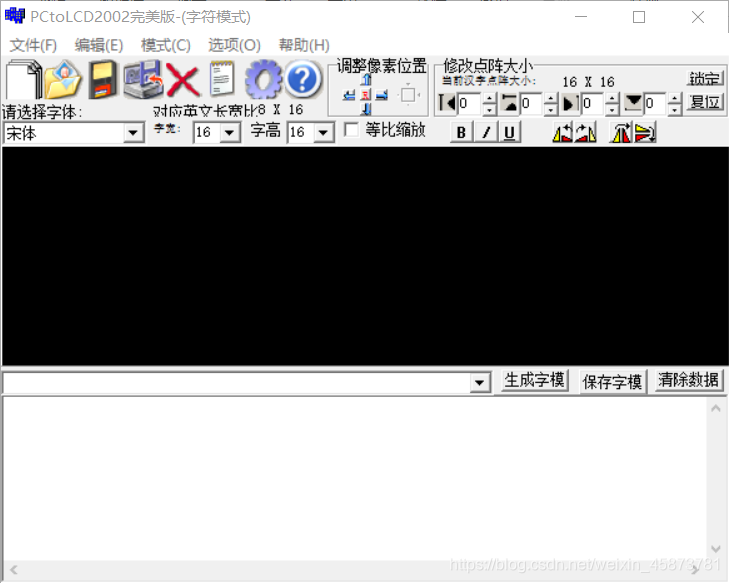Open the 帮助(H) menu
The width and height of the screenshot is (729, 583).
pos(304,45)
